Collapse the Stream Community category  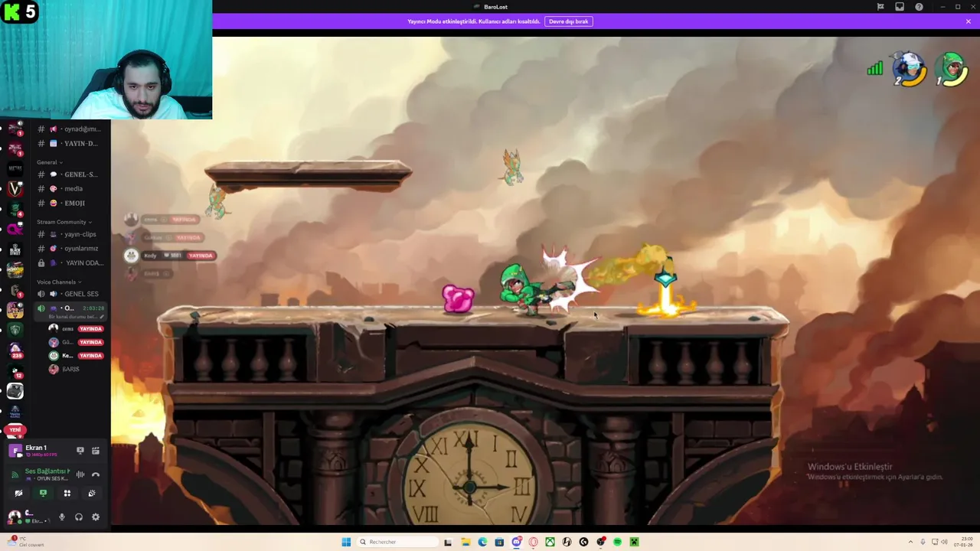click(x=64, y=222)
